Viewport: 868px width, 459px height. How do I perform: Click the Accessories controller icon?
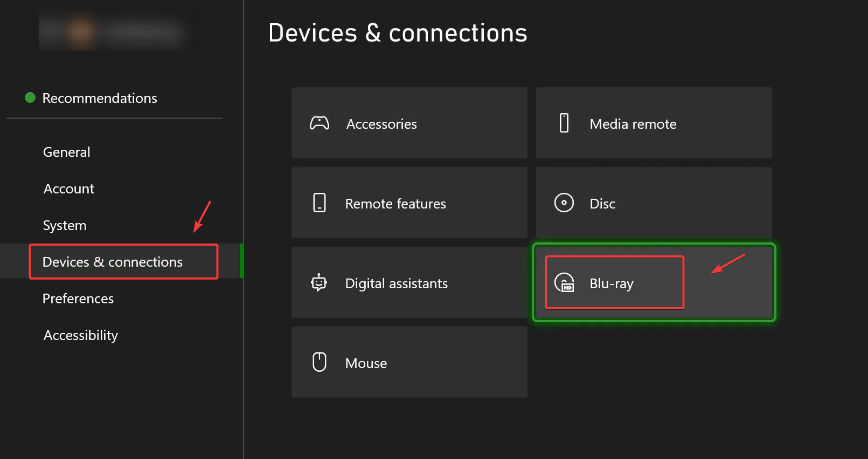point(320,123)
